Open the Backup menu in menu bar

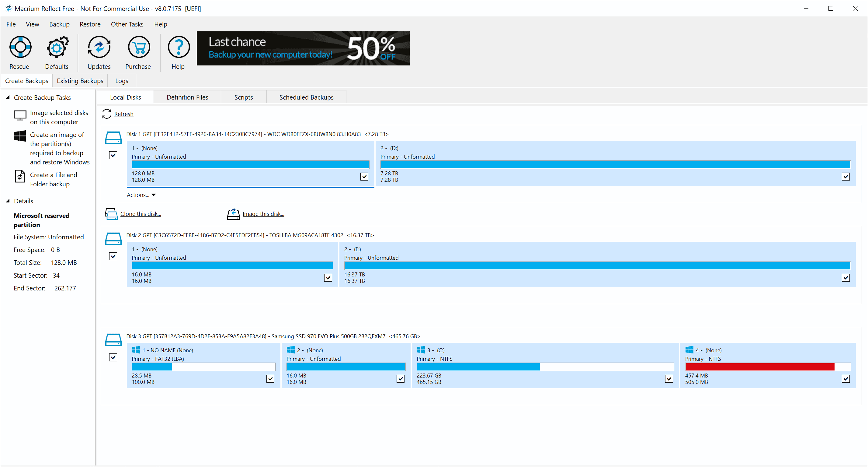coord(59,24)
